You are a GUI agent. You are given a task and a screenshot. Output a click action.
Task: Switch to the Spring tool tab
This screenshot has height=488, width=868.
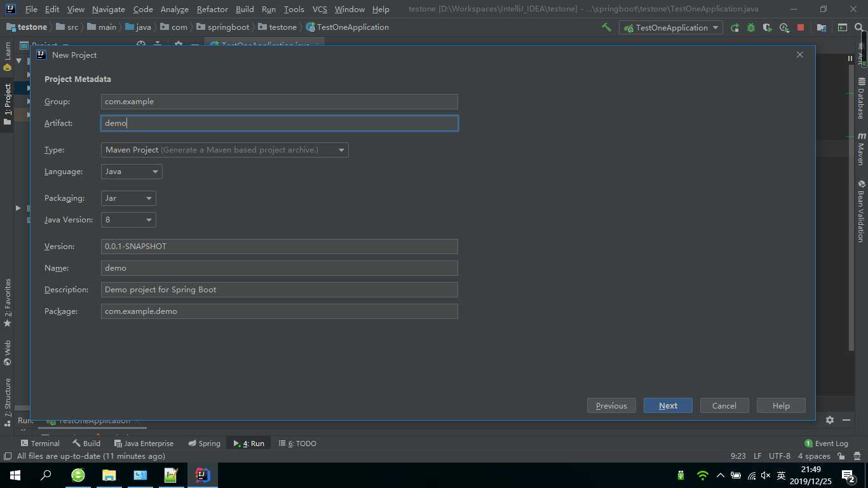click(x=204, y=444)
